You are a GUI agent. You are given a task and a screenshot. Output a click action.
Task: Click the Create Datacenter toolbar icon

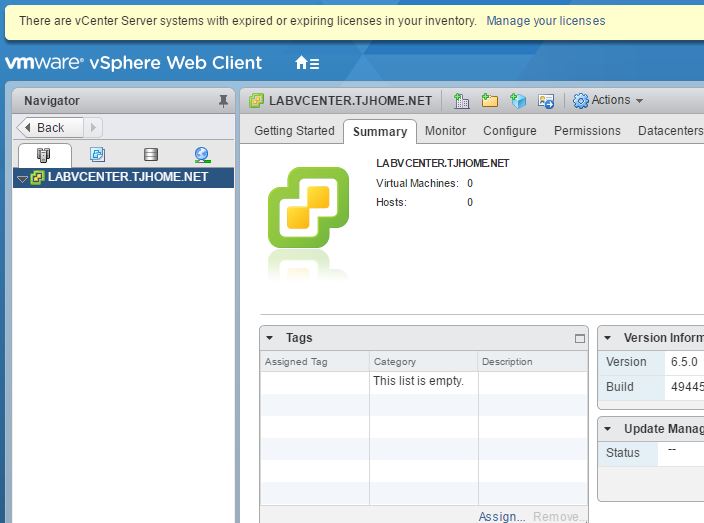(461, 101)
